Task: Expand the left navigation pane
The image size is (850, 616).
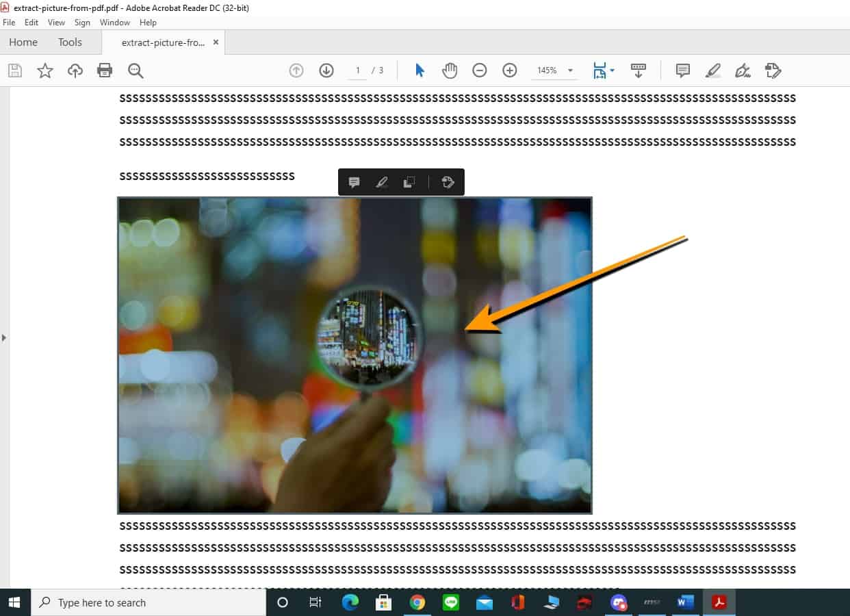Action: (x=4, y=337)
